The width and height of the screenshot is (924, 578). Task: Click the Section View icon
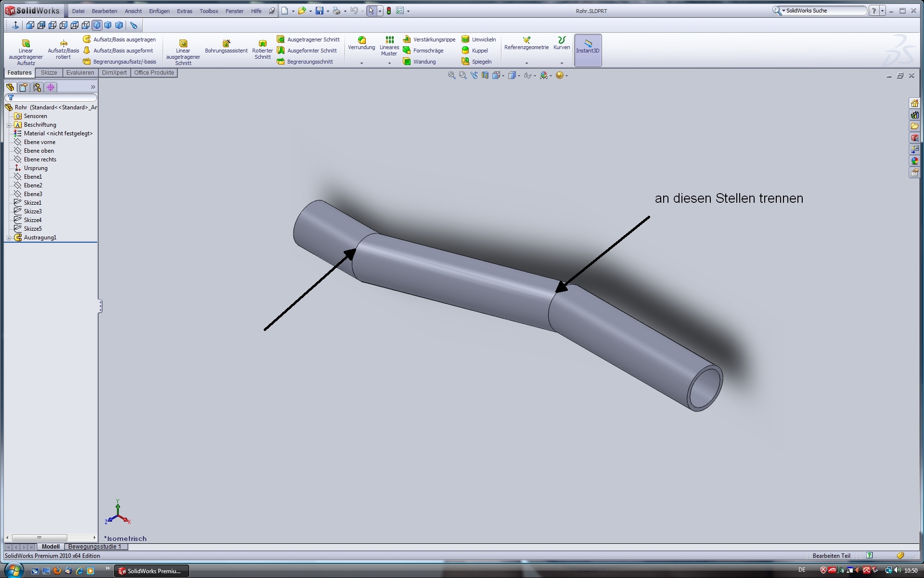pyautogui.click(x=485, y=76)
